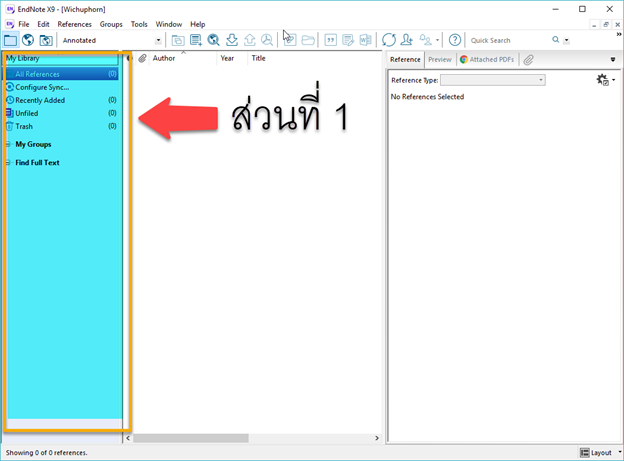Open the Reference Type dropdown
This screenshot has width=624, height=461.
(541, 80)
